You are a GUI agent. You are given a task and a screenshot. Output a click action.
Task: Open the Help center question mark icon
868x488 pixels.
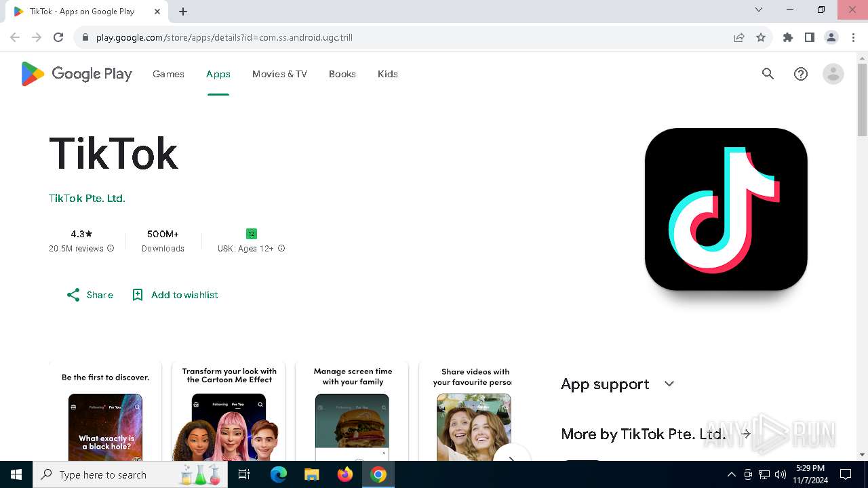pyautogui.click(x=801, y=74)
